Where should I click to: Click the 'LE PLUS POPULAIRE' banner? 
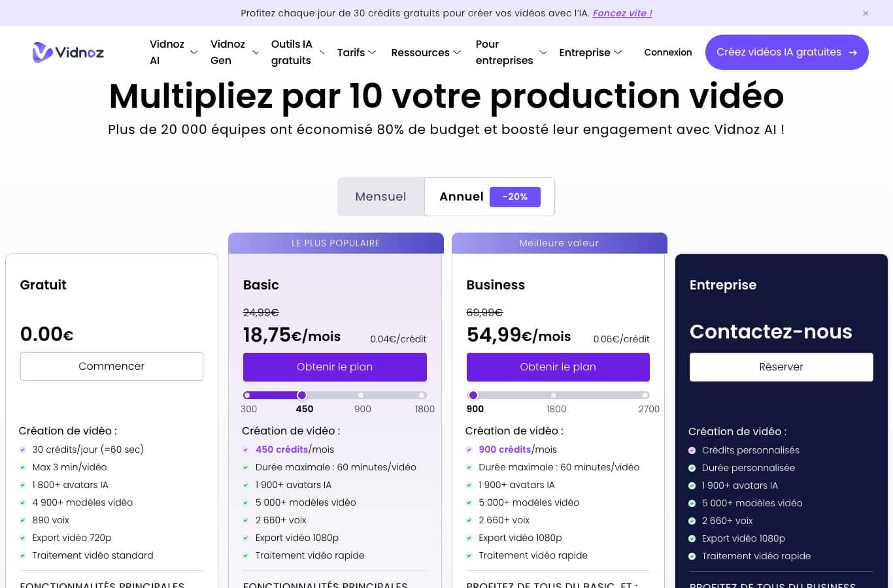[335, 243]
